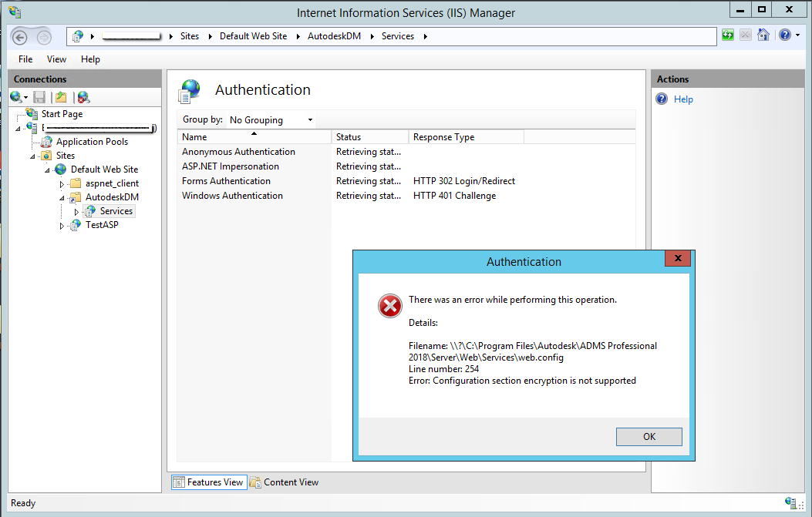The image size is (812, 517).
Task: Open the Help menu
Action: pos(90,59)
